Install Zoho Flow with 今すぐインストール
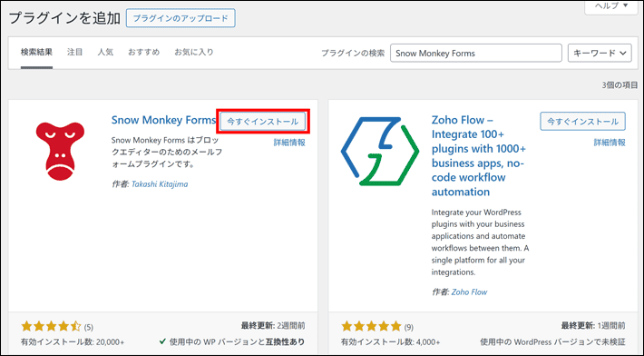Image resolution: width=644 pixels, height=356 pixels. point(583,122)
